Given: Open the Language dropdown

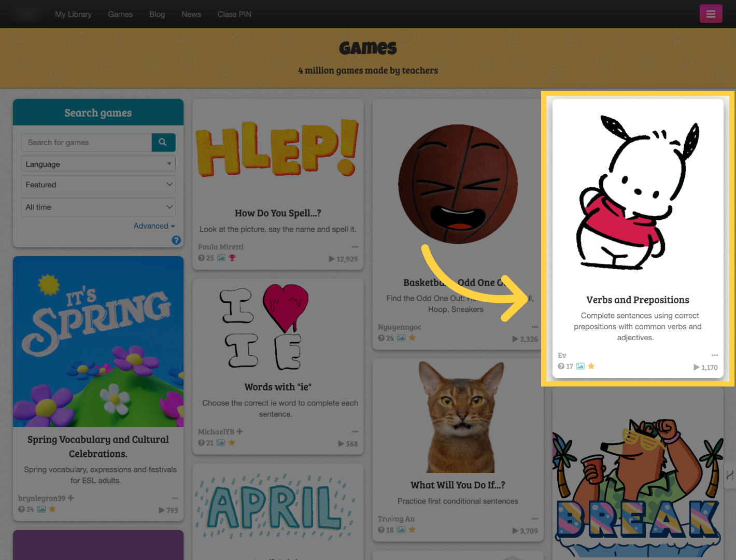Looking at the screenshot, I should [x=98, y=164].
